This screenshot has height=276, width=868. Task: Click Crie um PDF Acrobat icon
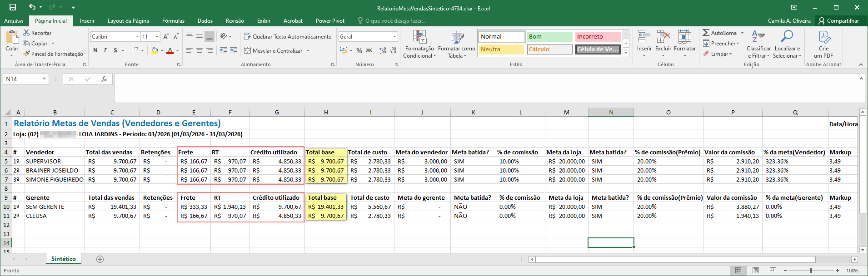(824, 37)
